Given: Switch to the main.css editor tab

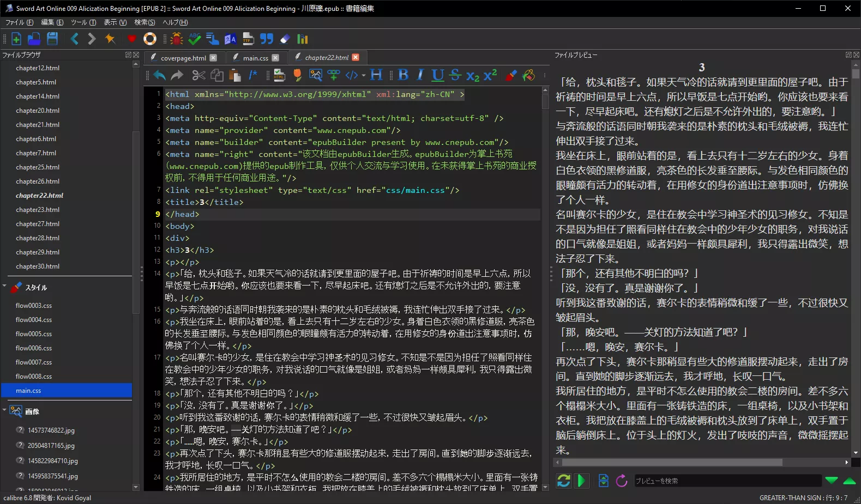Looking at the screenshot, I should 255,58.
